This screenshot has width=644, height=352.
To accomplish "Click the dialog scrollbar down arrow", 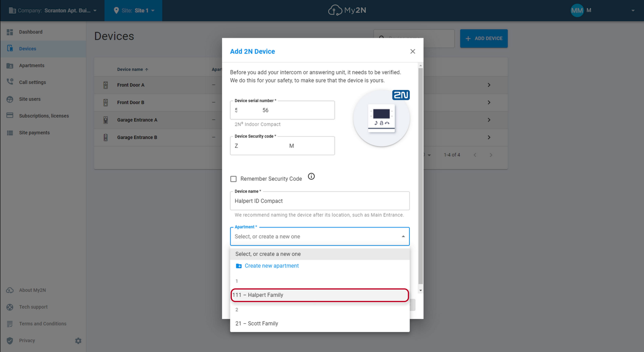I will tap(421, 291).
